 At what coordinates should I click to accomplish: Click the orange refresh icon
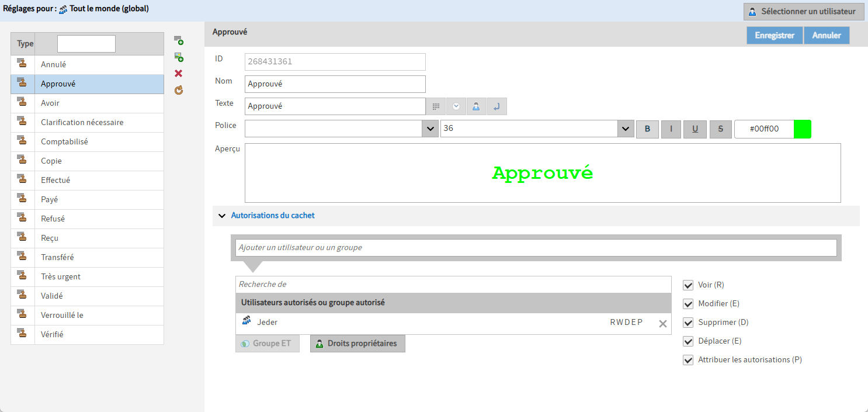179,90
